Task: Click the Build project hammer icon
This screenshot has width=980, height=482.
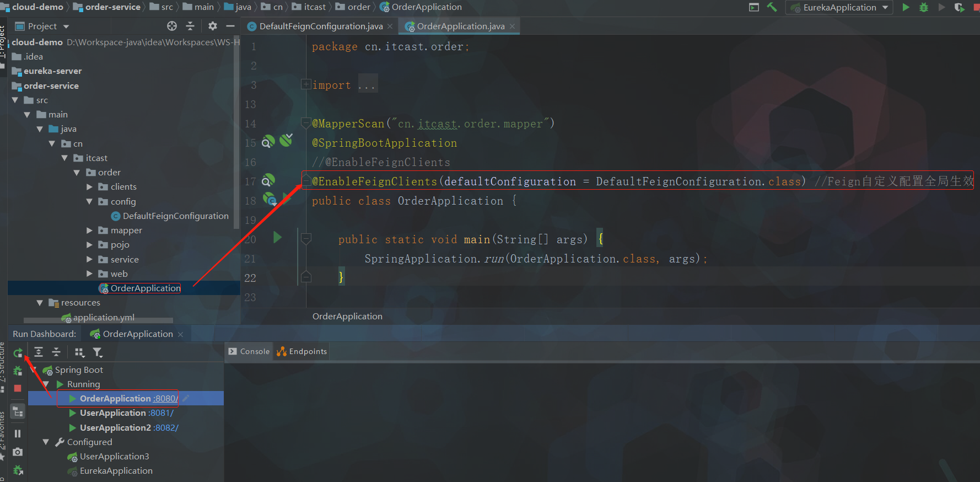Action: (x=772, y=7)
